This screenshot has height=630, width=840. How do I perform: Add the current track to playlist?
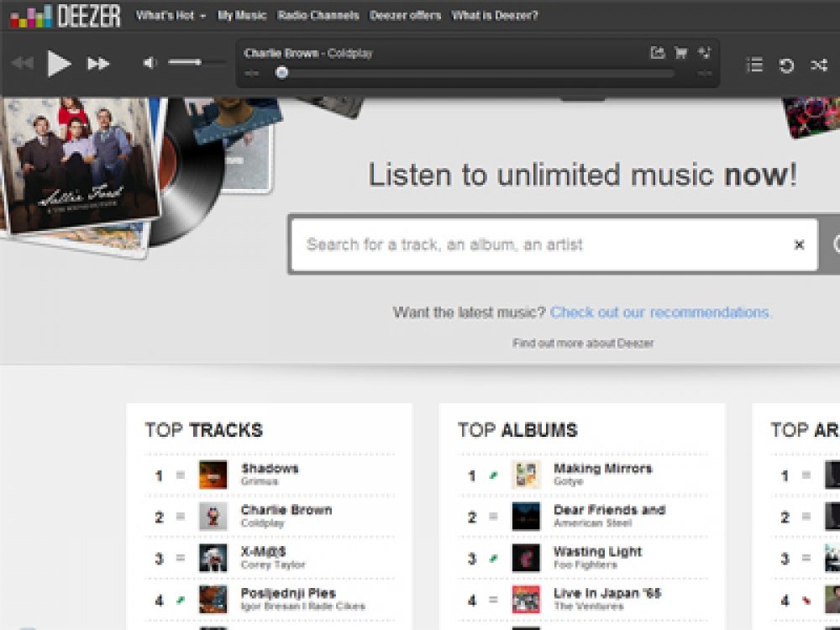(705, 52)
